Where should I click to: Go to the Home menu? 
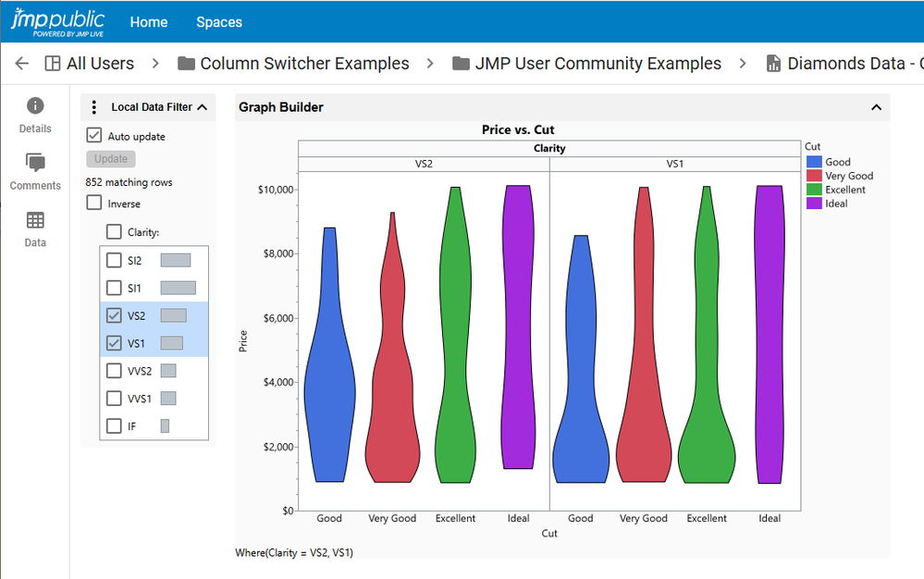point(149,22)
